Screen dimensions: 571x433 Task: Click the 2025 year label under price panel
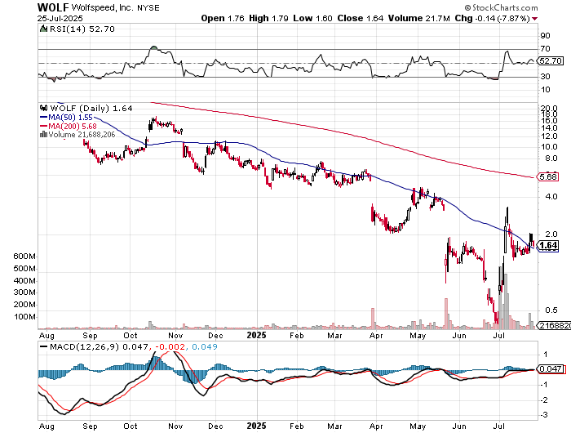click(x=256, y=335)
